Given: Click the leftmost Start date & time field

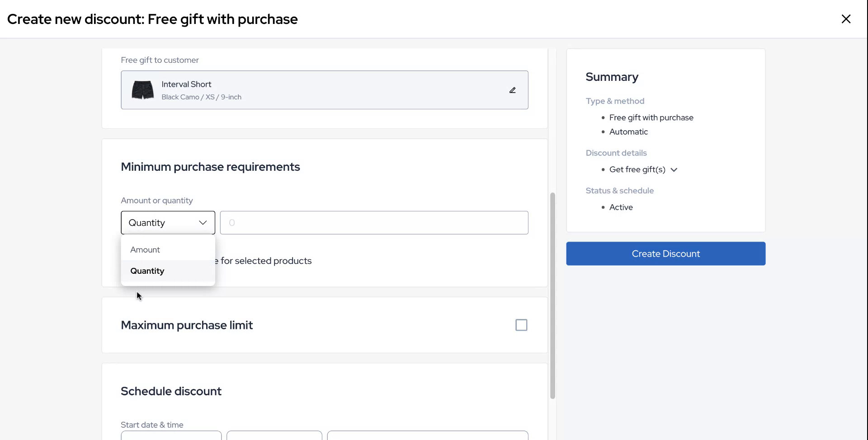Looking at the screenshot, I should pos(171,435).
